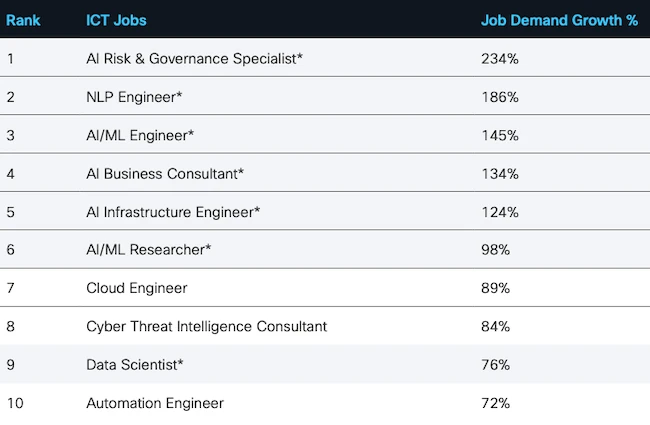Screen dimensions: 650x425
Task: Click the 84% growth percentage
Action: point(495,326)
